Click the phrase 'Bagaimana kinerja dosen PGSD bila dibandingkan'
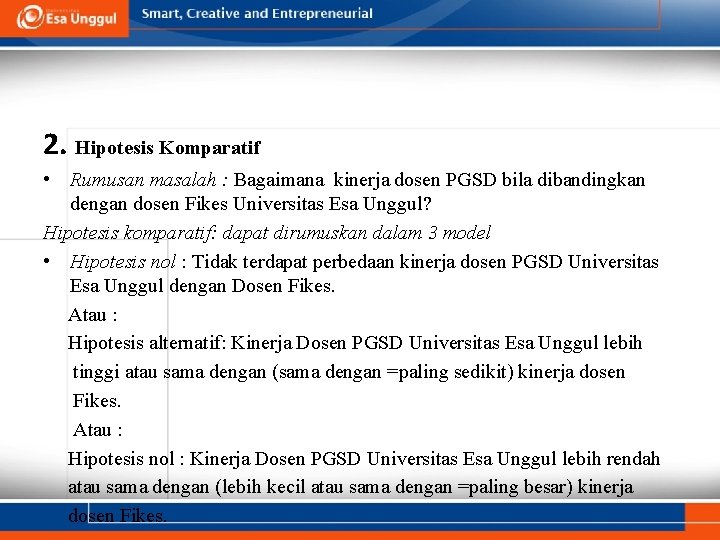The width and height of the screenshot is (720, 540). [439, 180]
